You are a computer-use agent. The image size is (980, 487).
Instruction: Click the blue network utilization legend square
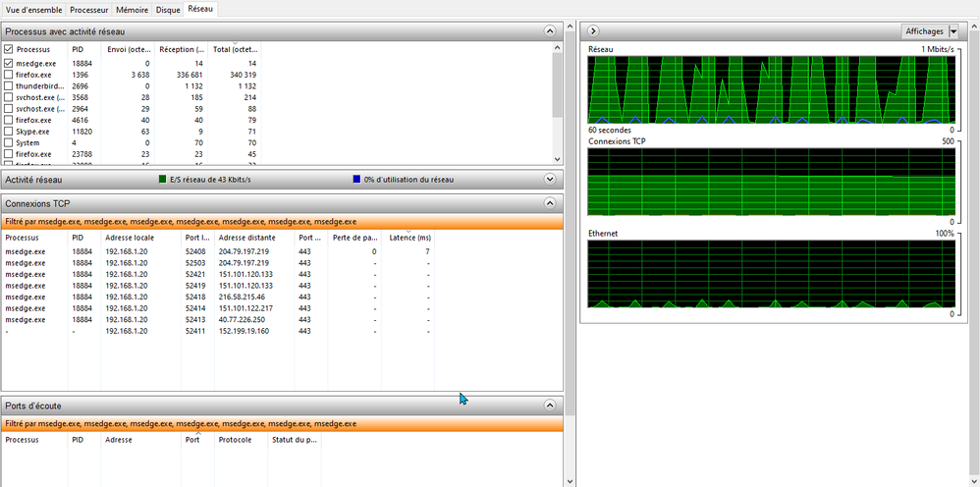[356, 180]
